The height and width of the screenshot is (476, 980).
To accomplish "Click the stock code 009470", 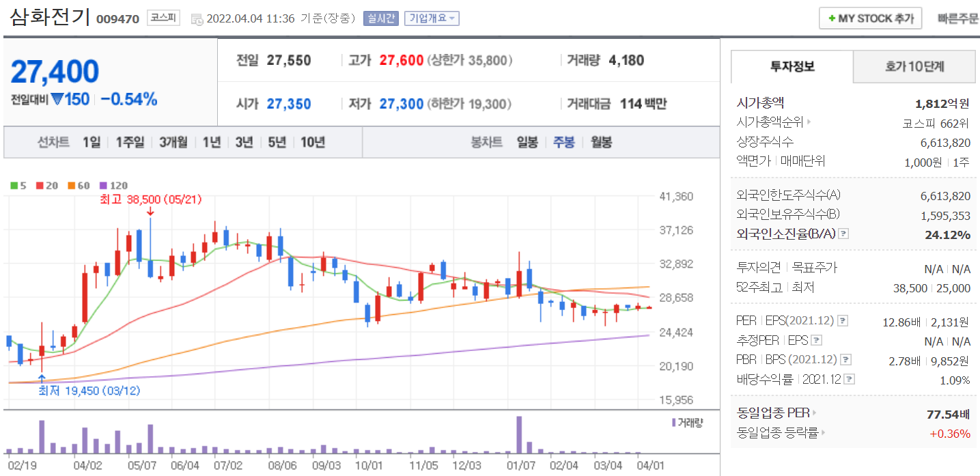I will click(118, 19).
